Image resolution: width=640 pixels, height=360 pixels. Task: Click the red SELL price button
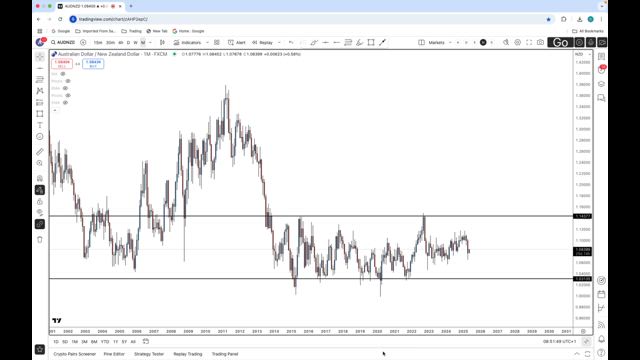(x=62, y=64)
